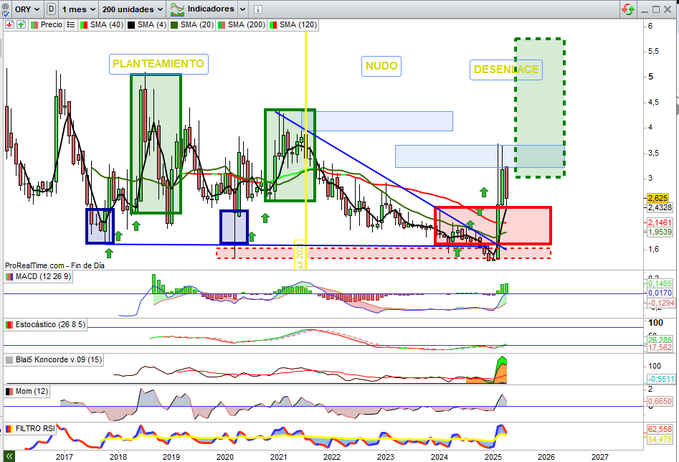This screenshot has height=462, width=679.
Task: Click the 2025 label on time axis
Action: (x=492, y=457)
